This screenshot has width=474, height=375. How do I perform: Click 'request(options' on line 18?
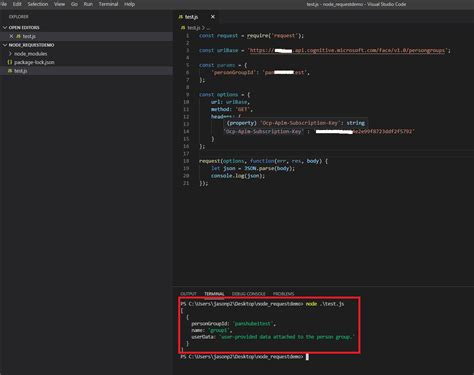point(221,161)
